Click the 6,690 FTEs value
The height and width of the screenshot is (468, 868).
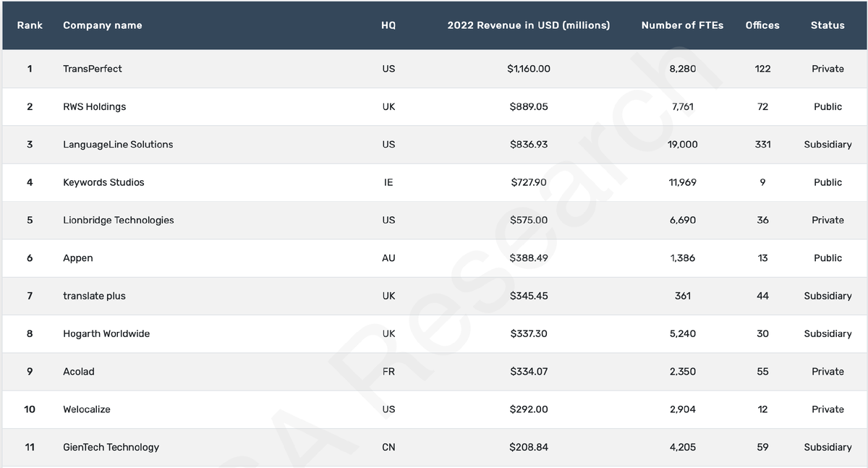tap(683, 220)
